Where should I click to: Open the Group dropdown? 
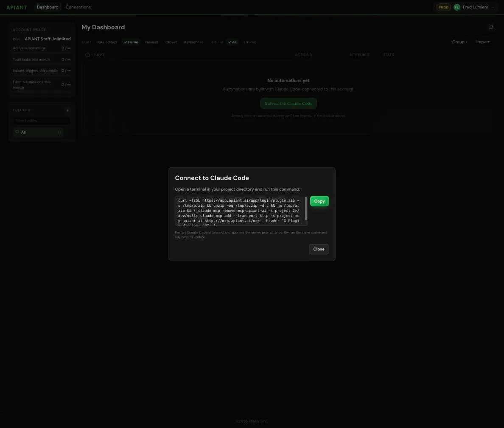click(459, 42)
